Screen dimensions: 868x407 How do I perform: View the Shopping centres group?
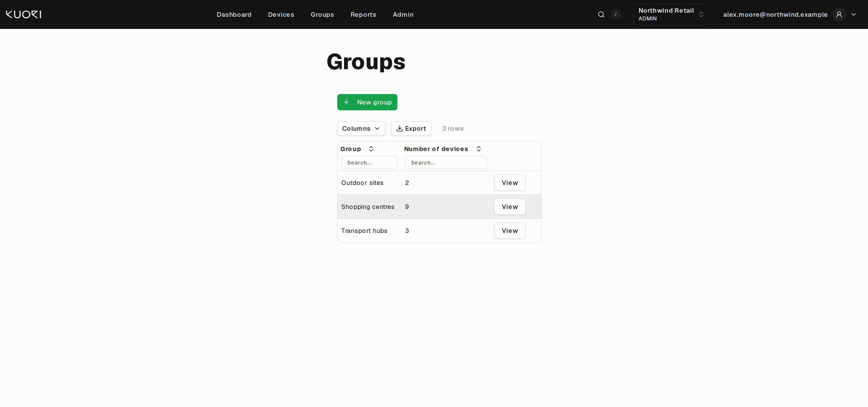tap(510, 206)
